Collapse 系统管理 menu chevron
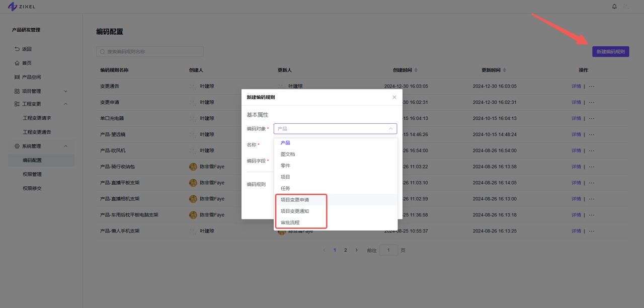 (x=66, y=146)
